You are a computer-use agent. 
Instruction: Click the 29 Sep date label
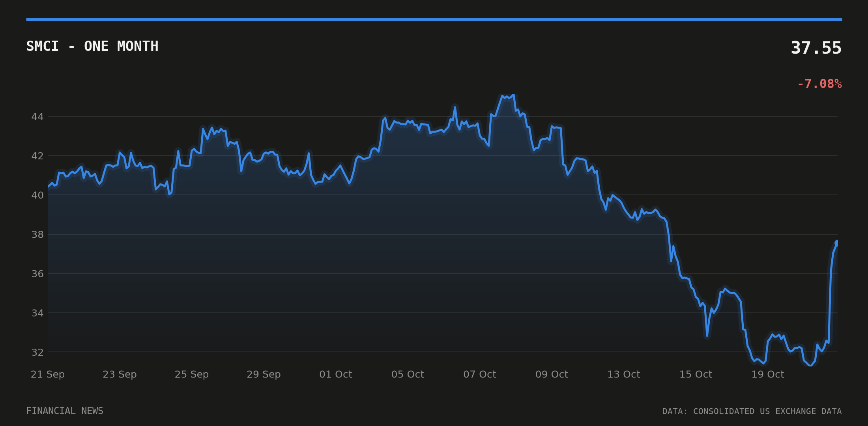[x=264, y=374]
